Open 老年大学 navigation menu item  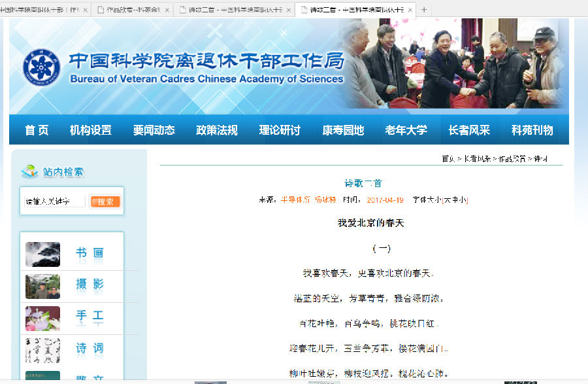(x=406, y=130)
